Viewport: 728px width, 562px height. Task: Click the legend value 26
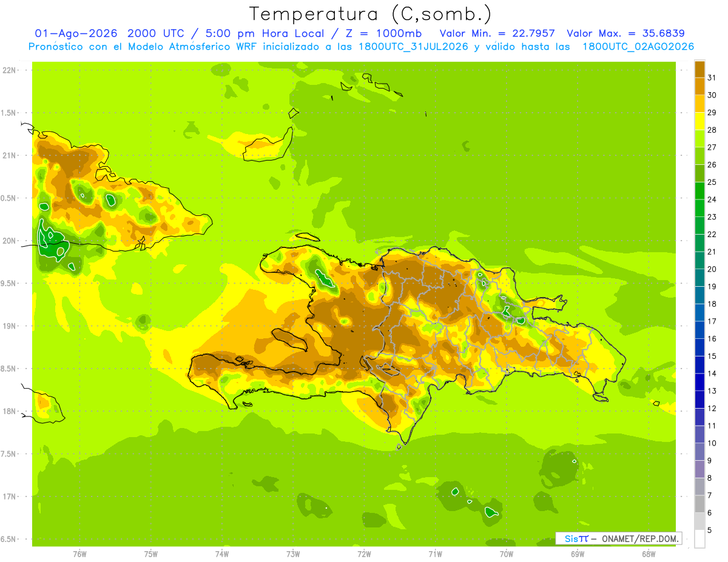pyautogui.click(x=712, y=165)
